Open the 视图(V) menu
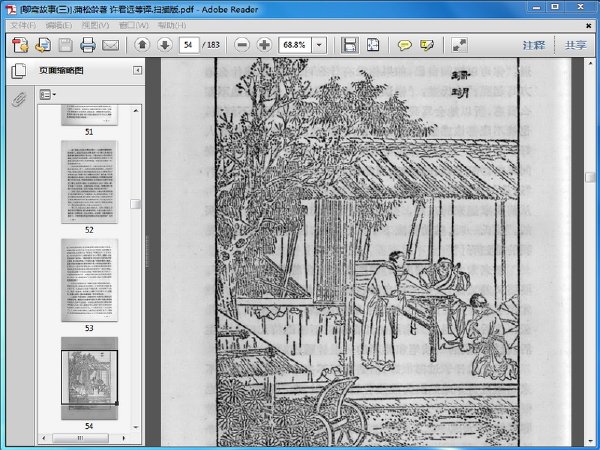 (x=95, y=25)
